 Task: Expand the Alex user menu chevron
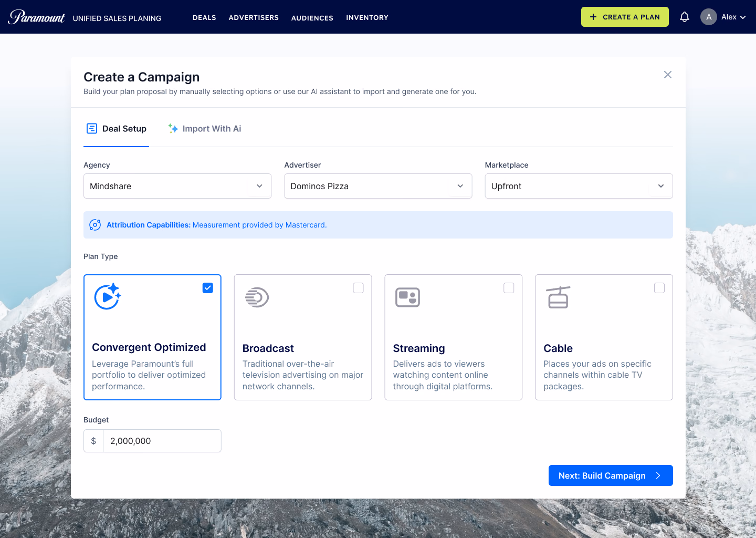coord(743,17)
